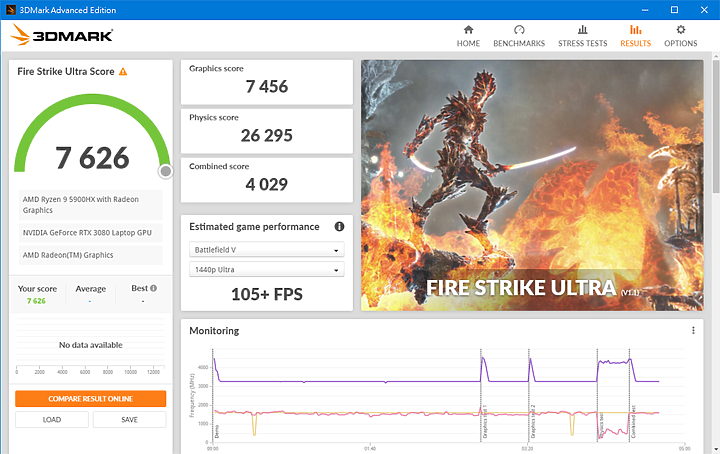Click Compare Result Online button
Image resolution: width=720 pixels, height=454 pixels.
pos(90,398)
